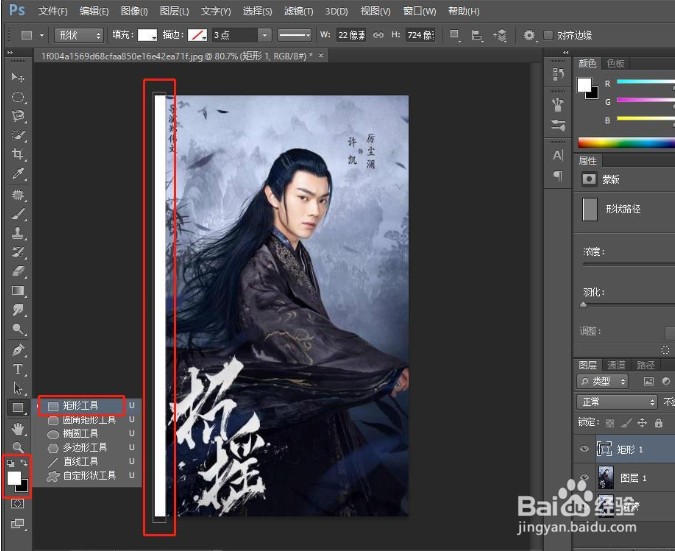This screenshot has width=675, height=551.
Task: Open the path arrangement options
Action: pyautogui.click(x=500, y=35)
